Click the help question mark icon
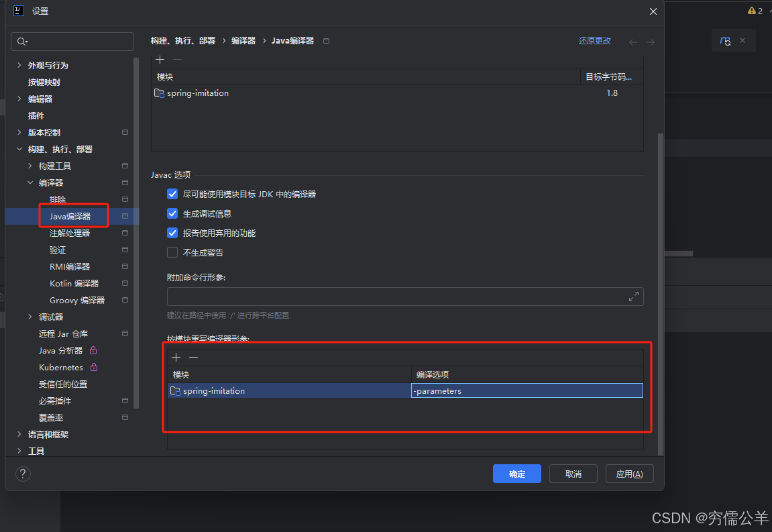This screenshot has width=772, height=532. pyautogui.click(x=23, y=474)
